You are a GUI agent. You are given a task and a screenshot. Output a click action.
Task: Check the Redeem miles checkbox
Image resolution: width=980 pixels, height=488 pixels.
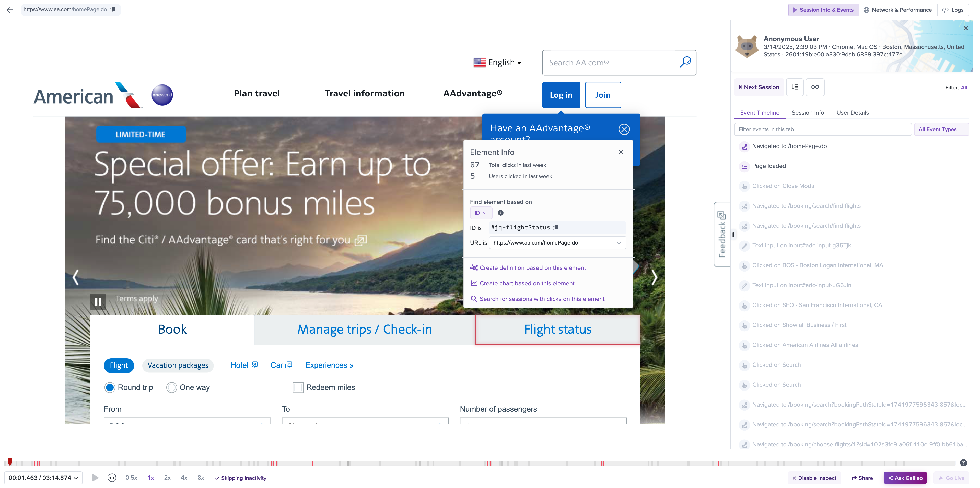coord(298,387)
